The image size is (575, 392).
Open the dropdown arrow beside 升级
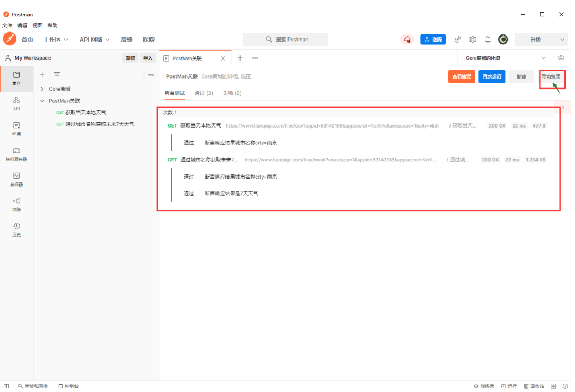(562, 39)
